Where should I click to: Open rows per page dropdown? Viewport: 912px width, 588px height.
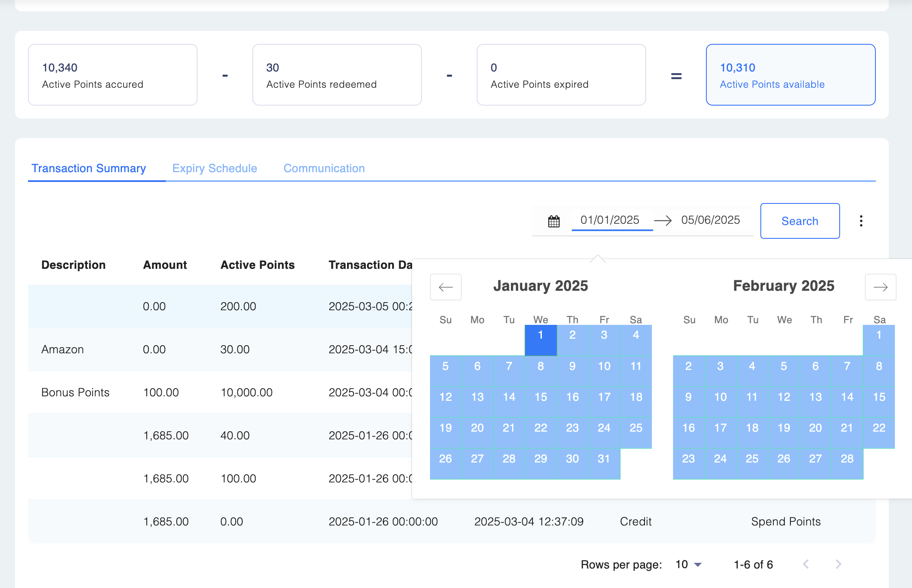(x=689, y=564)
